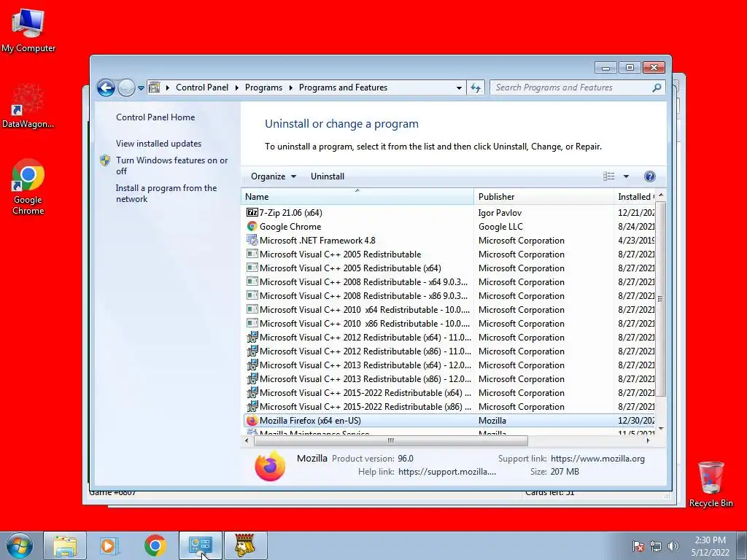Click the Search Programs and Features box
The width and height of the screenshot is (747, 560).
pyautogui.click(x=572, y=87)
